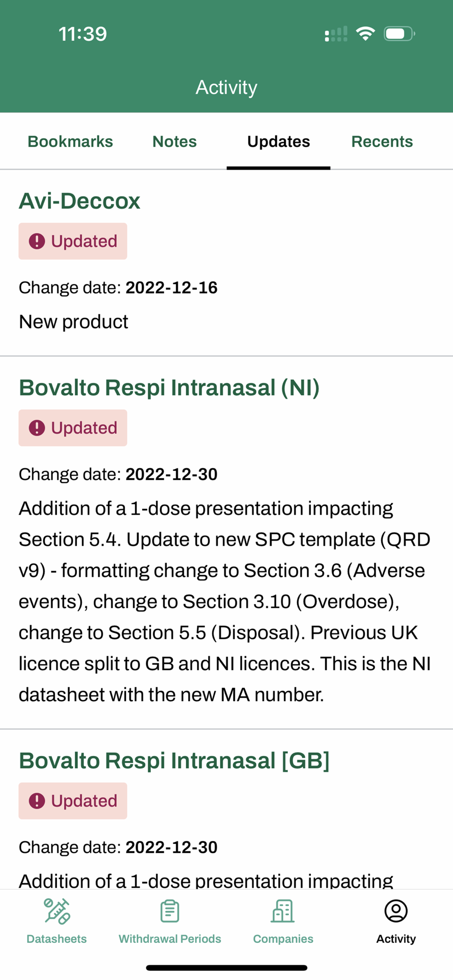The width and height of the screenshot is (453, 980).
Task: Select the Updates tab
Action: coord(278,142)
